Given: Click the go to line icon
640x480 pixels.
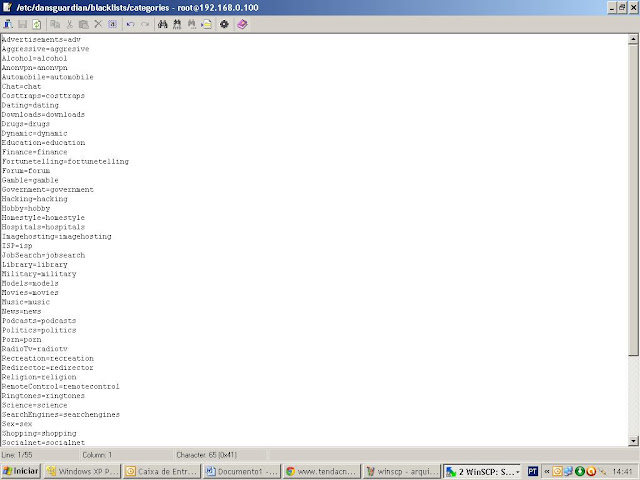Looking at the screenshot, I should pyautogui.click(x=207, y=24).
